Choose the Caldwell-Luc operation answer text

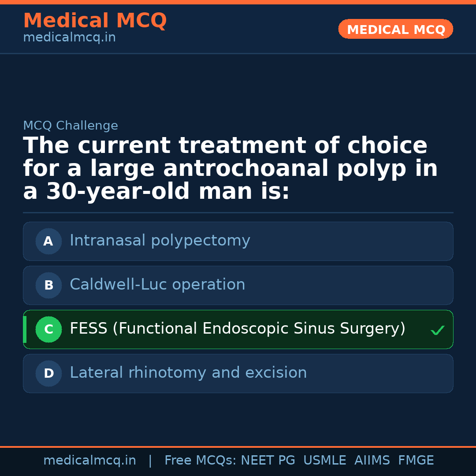(x=157, y=285)
